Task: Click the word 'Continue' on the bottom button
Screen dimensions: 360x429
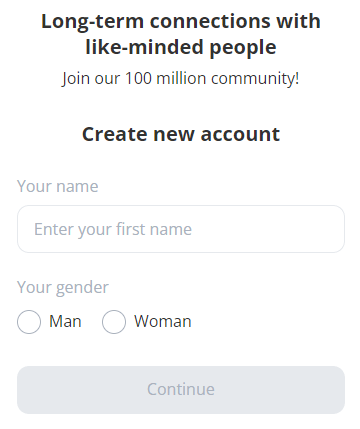Action: tap(181, 389)
